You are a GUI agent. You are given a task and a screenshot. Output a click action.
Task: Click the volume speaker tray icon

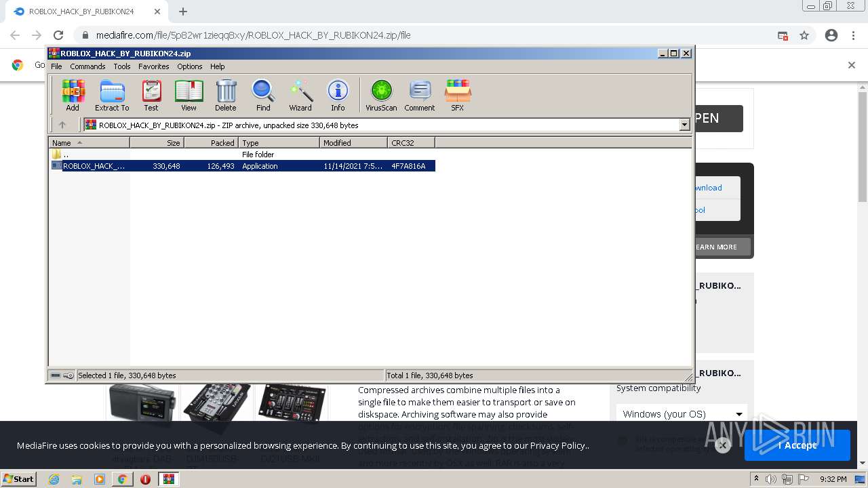pos(772,479)
